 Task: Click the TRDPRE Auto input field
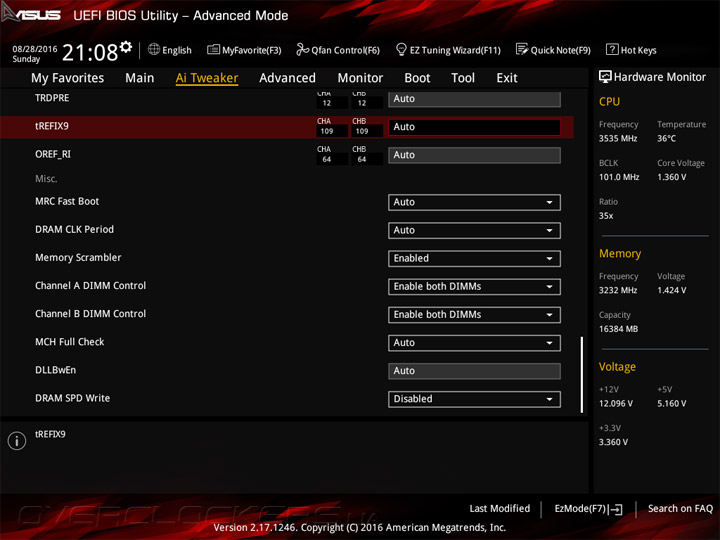474,99
